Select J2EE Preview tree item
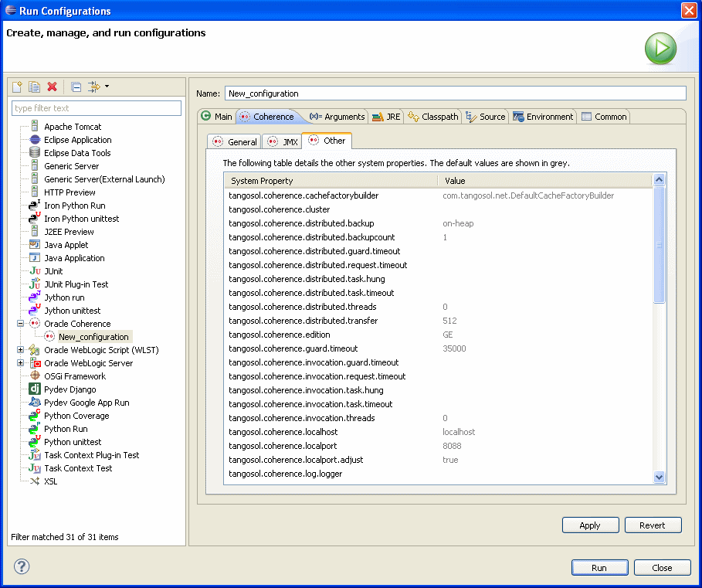 coord(69,232)
